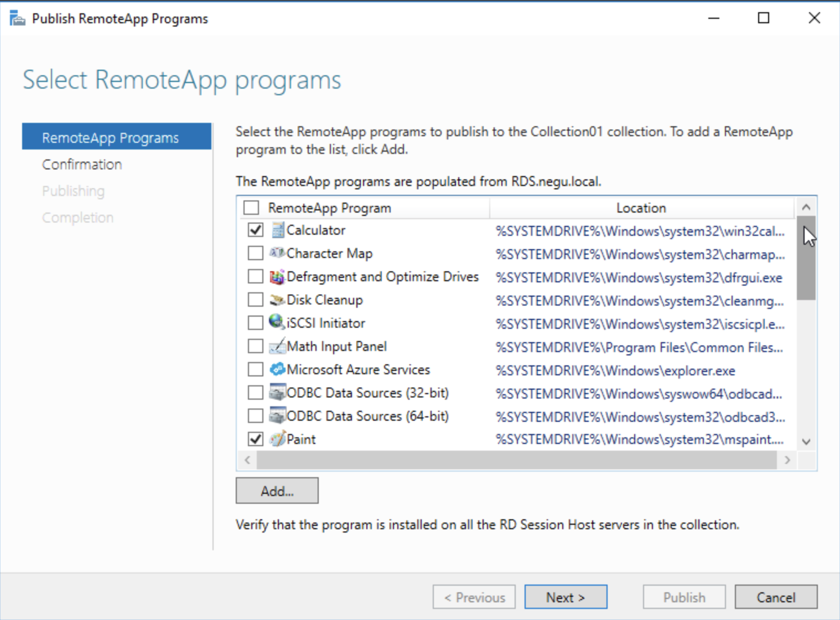Click the Disk Cleanup icon

277,300
